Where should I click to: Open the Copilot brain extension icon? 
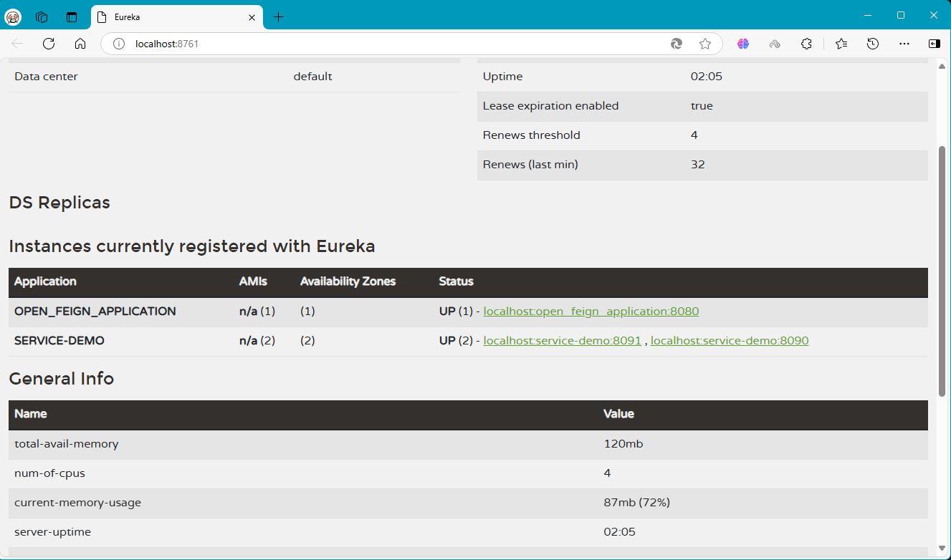pyautogui.click(x=743, y=44)
